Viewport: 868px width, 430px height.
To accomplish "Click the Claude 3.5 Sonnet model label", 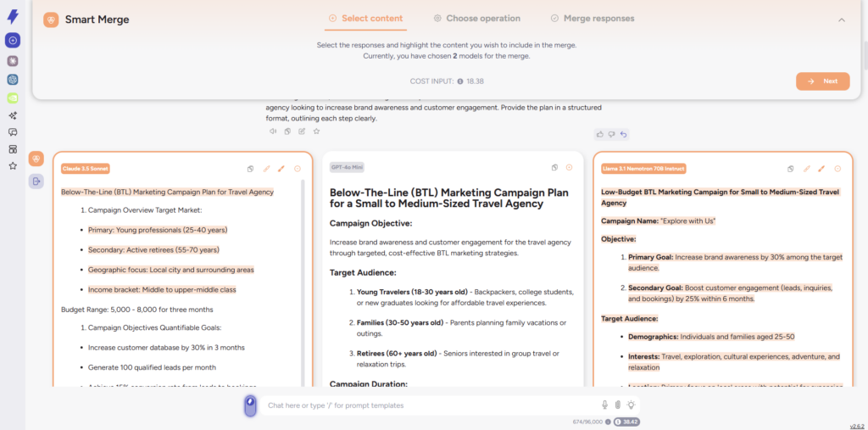I will click(86, 168).
